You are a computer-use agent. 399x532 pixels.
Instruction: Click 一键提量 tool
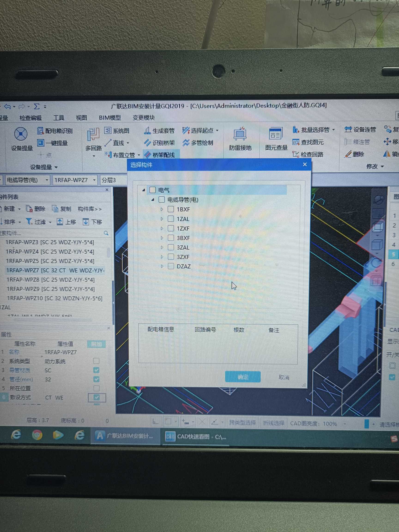pos(52,143)
